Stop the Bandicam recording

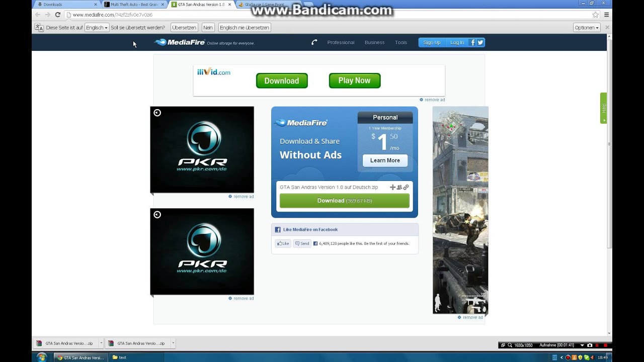[x=605, y=345]
